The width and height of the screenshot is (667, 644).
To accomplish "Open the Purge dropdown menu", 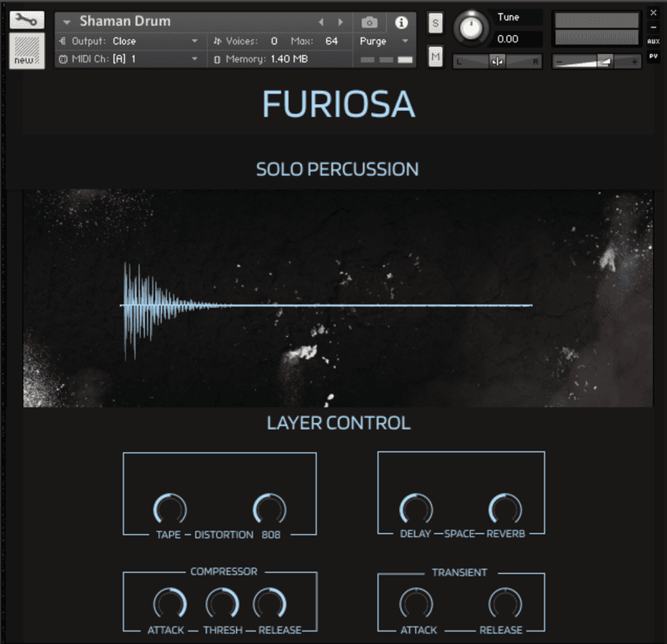I will point(384,41).
